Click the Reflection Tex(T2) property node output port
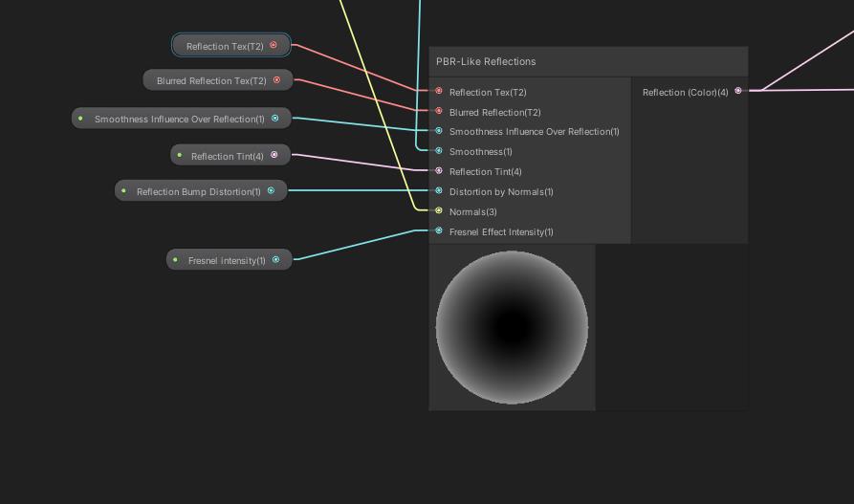This screenshot has width=854, height=504. (274, 45)
